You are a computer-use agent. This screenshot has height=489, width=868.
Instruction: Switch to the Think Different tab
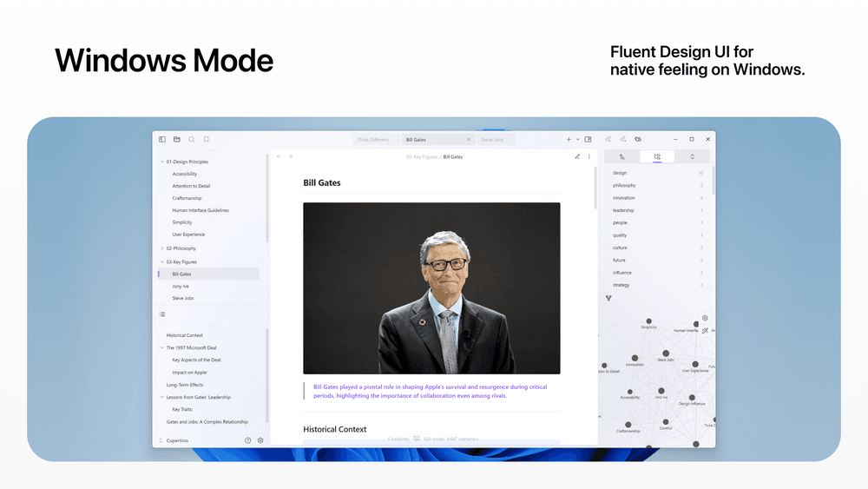pos(377,140)
